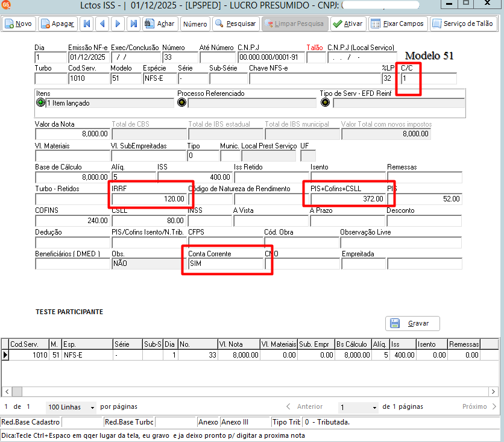Click the Emissão NF-e date field
The height and width of the screenshot is (442, 504).
point(89,57)
